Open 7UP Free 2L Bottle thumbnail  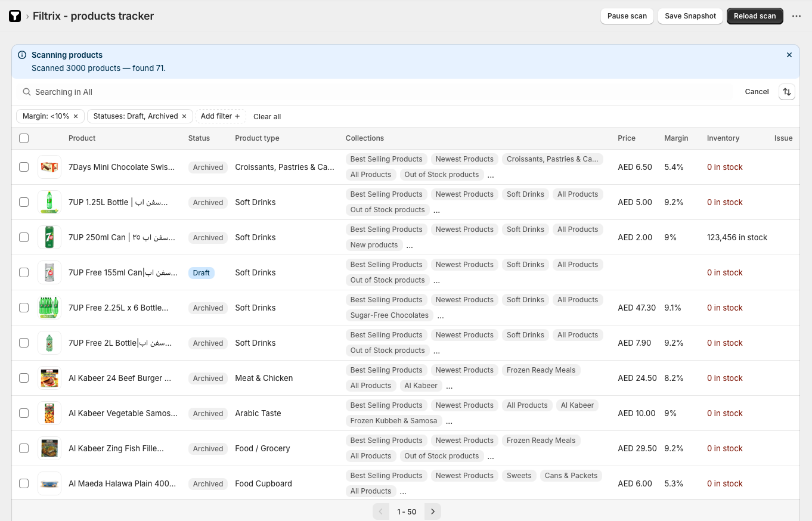point(49,343)
